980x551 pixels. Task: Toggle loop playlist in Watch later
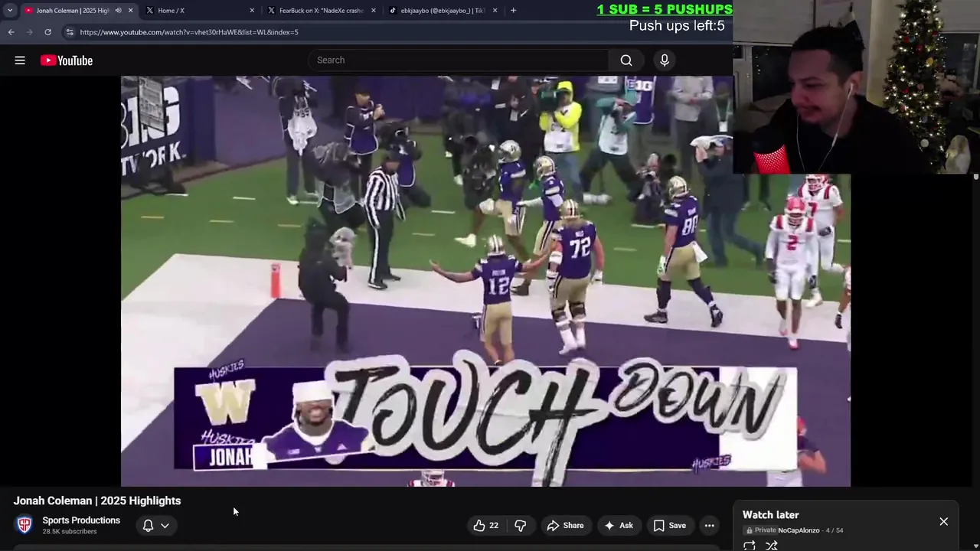[750, 546]
